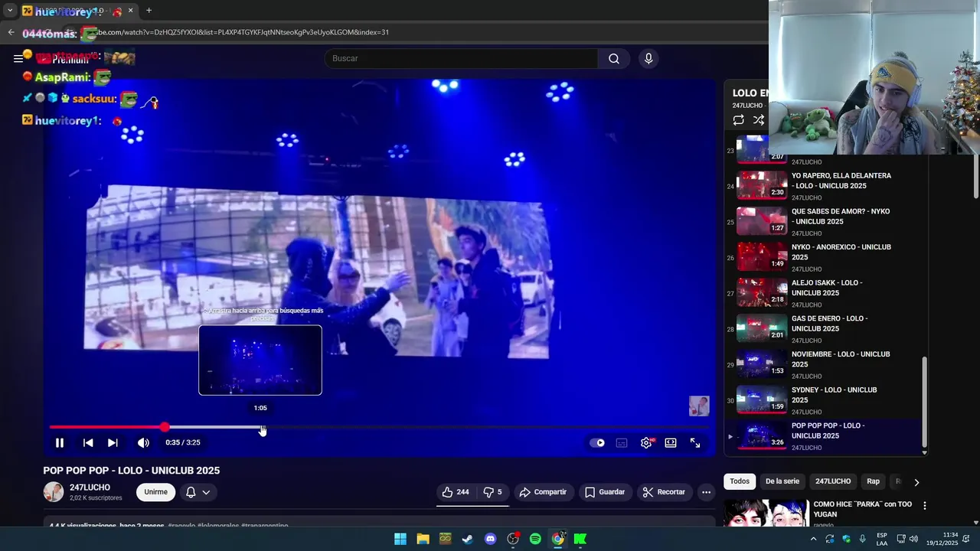Mute the player volume
The image size is (980, 551).
pyautogui.click(x=143, y=442)
